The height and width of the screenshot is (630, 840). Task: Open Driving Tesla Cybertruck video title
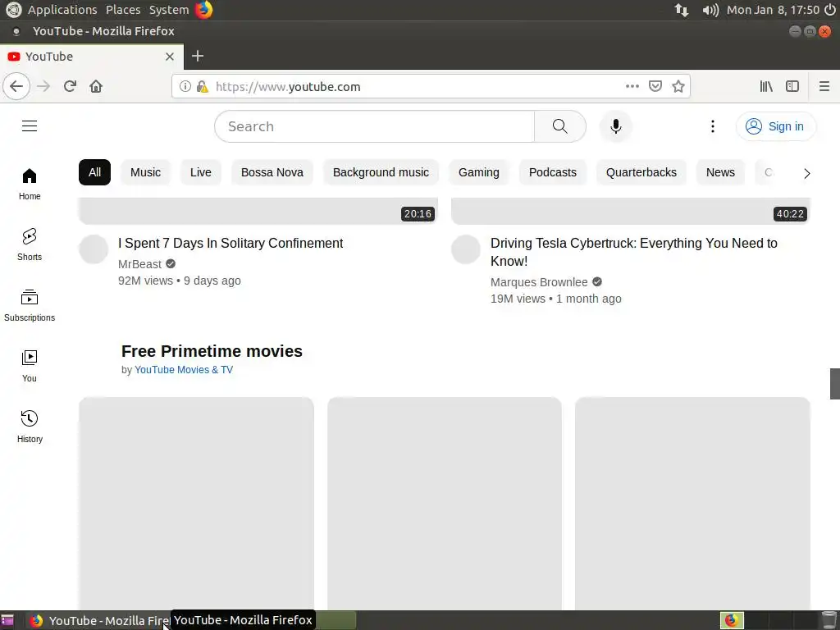tap(634, 252)
